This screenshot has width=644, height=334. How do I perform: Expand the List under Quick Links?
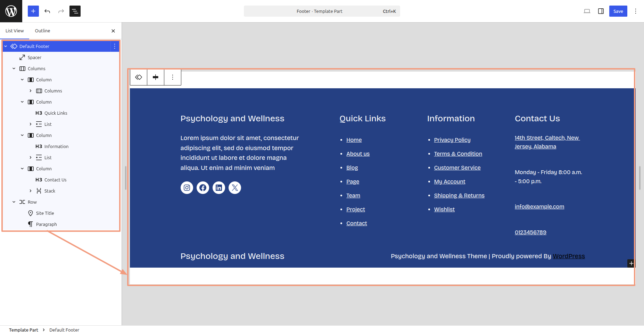point(31,124)
